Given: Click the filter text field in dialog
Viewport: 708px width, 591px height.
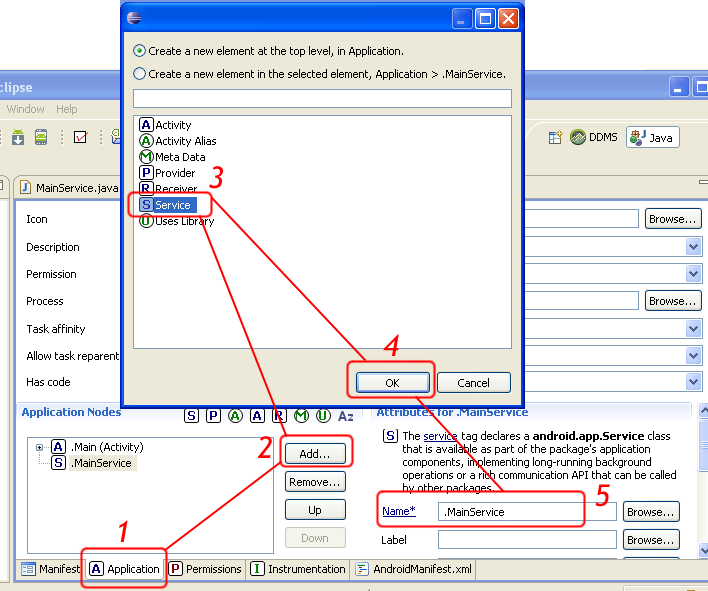Looking at the screenshot, I should point(322,98).
